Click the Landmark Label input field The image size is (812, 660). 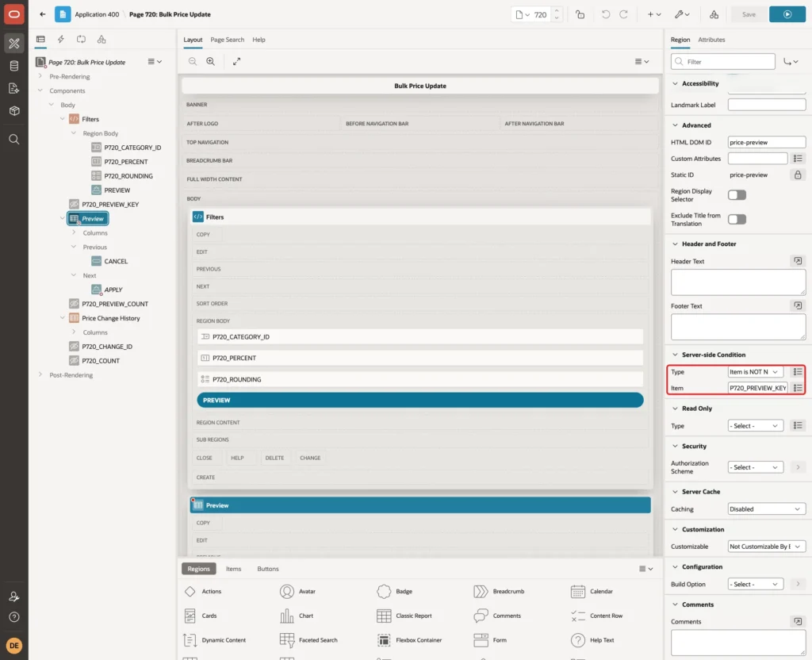767,105
